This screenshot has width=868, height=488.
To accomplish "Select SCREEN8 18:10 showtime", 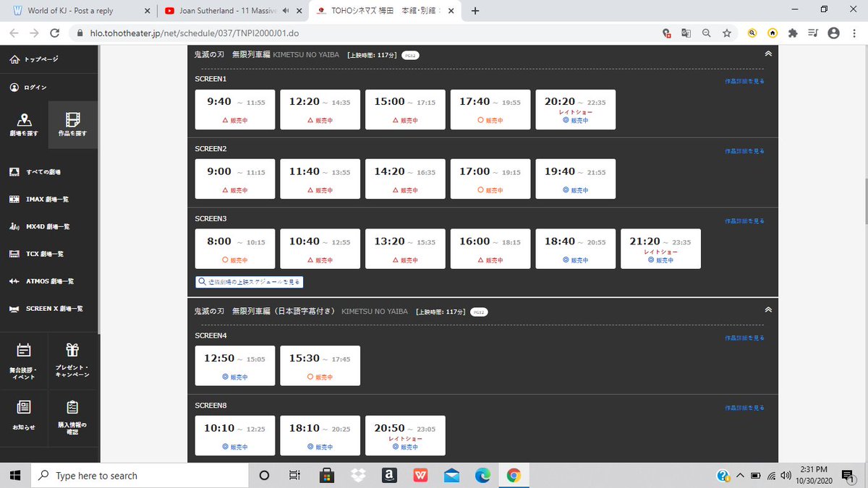I will (320, 435).
